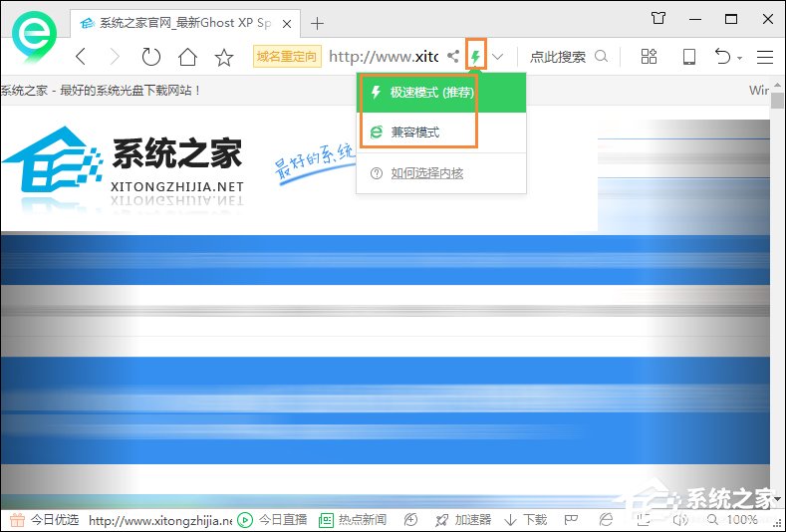
Task: Open a new tab with plus button
Action: pyautogui.click(x=317, y=23)
